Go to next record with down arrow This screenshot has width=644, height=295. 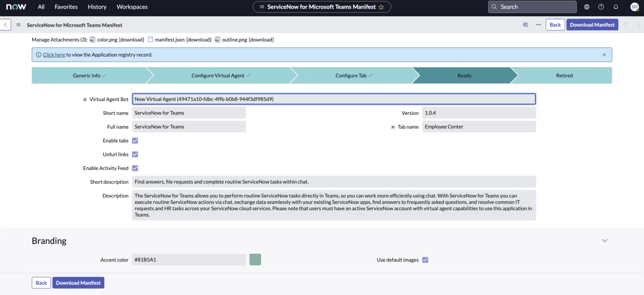[x=638, y=25]
